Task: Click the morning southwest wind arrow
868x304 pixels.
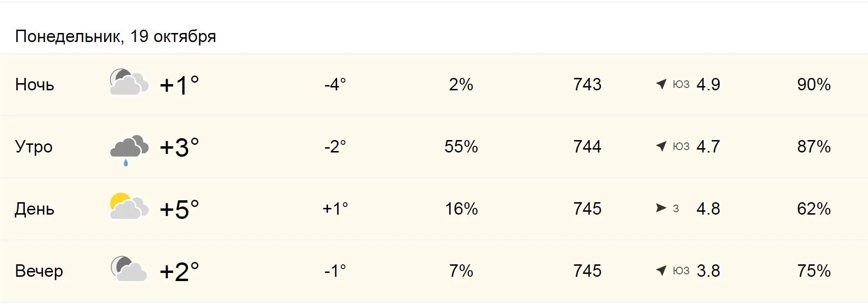Action: click(661, 146)
